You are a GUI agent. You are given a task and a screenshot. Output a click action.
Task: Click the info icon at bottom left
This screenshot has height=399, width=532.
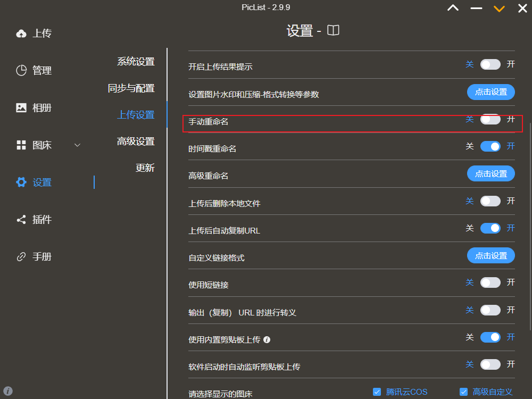8,391
